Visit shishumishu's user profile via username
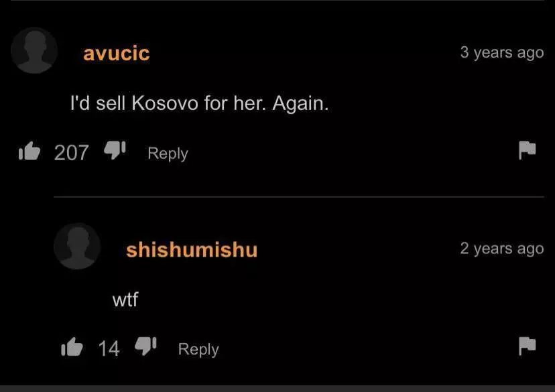 [x=192, y=250]
